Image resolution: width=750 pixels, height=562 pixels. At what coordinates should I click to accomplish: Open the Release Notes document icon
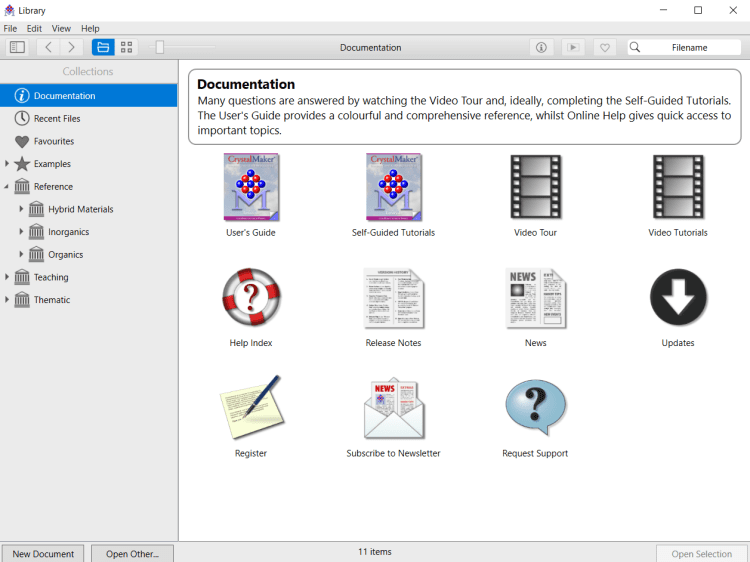click(393, 298)
